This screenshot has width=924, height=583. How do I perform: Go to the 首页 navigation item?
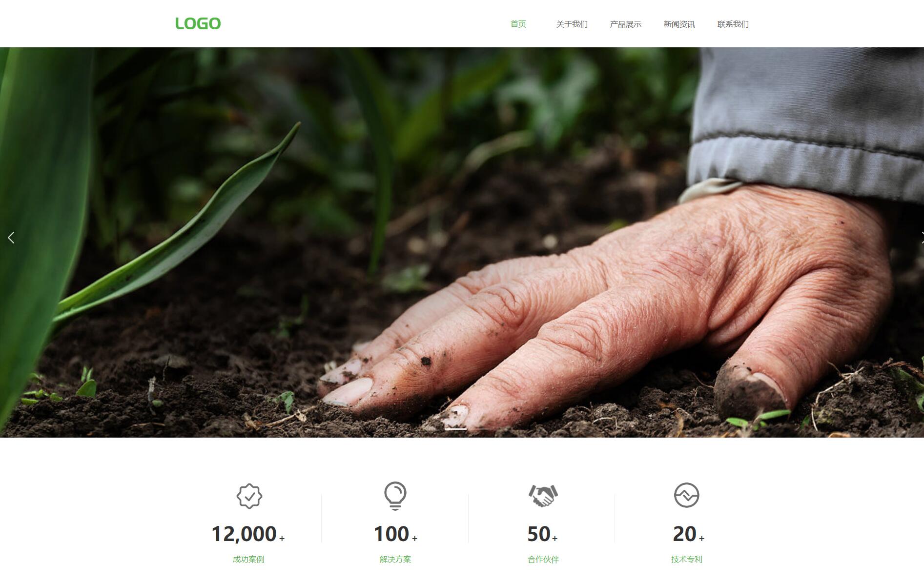pyautogui.click(x=518, y=24)
